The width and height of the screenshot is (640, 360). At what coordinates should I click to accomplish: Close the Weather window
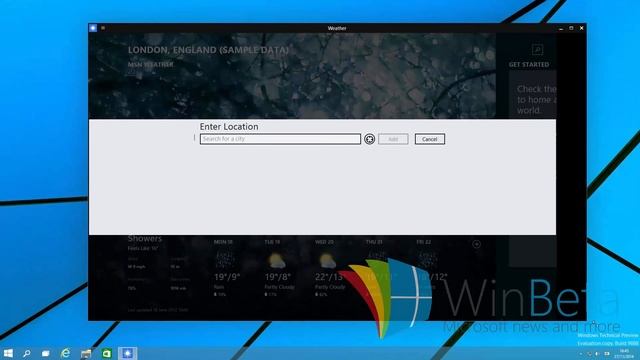point(582,28)
